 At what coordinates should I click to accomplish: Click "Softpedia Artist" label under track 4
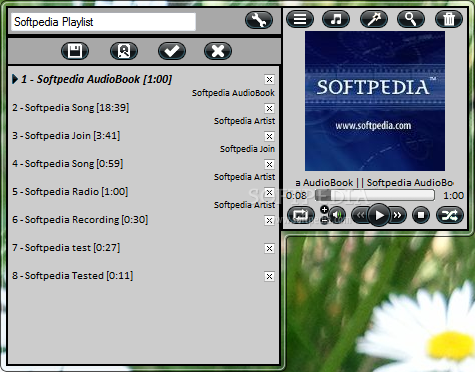click(244, 177)
